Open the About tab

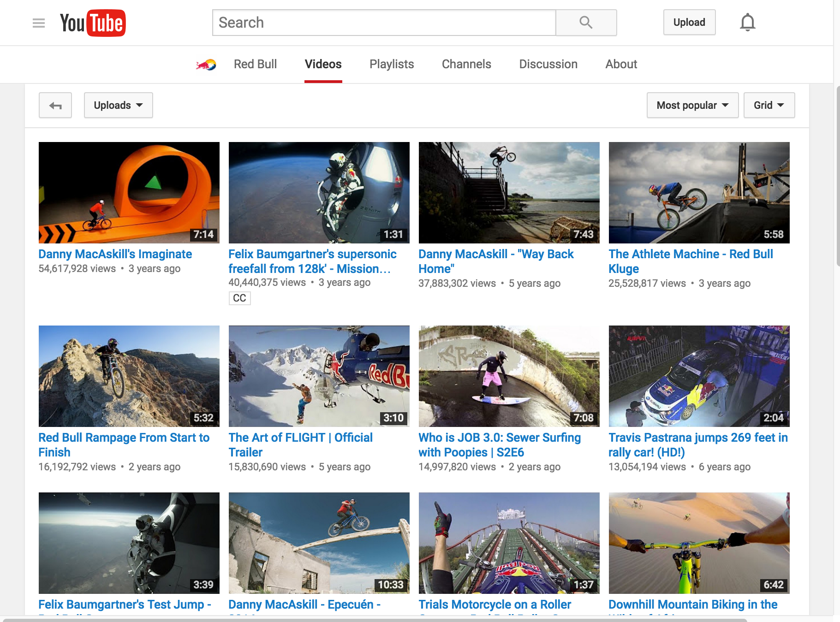[621, 64]
